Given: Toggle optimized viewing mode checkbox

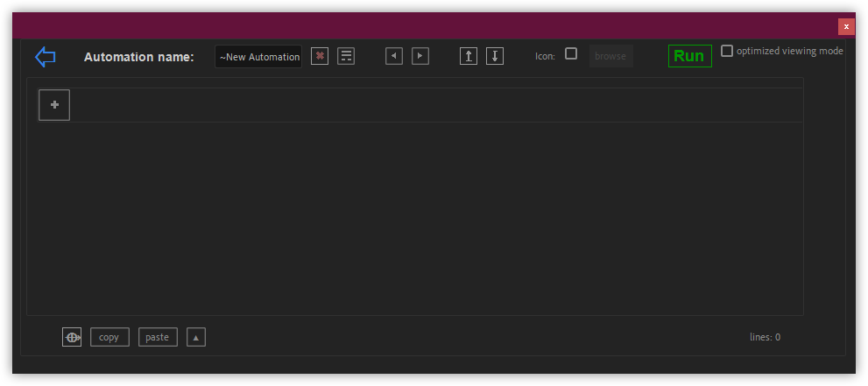Looking at the screenshot, I should (x=727, y=51).
